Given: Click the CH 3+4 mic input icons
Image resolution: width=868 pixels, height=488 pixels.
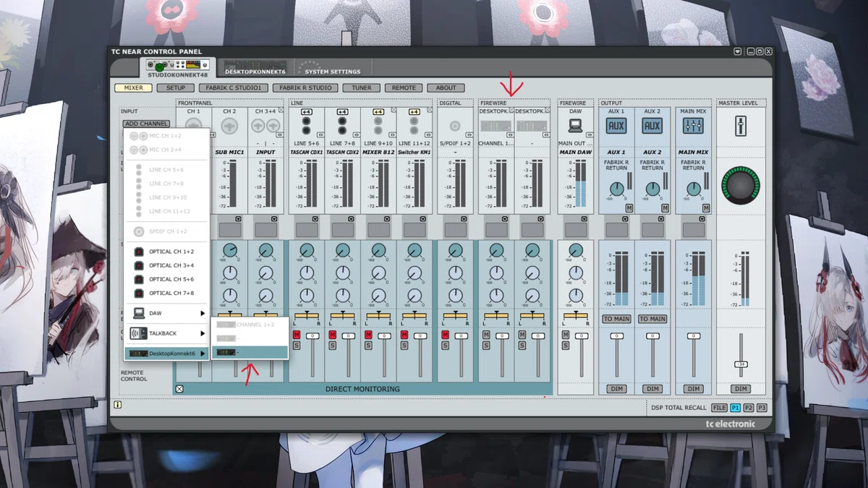Looking at the screenshot, I should coord(265,126).
